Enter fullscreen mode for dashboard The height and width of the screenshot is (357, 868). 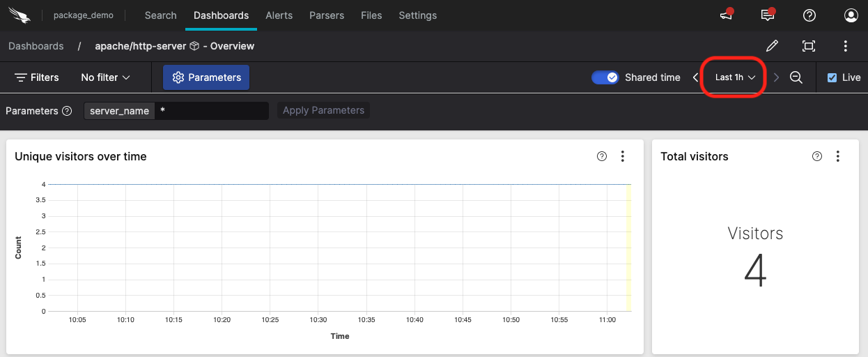[x=809, y=46]
